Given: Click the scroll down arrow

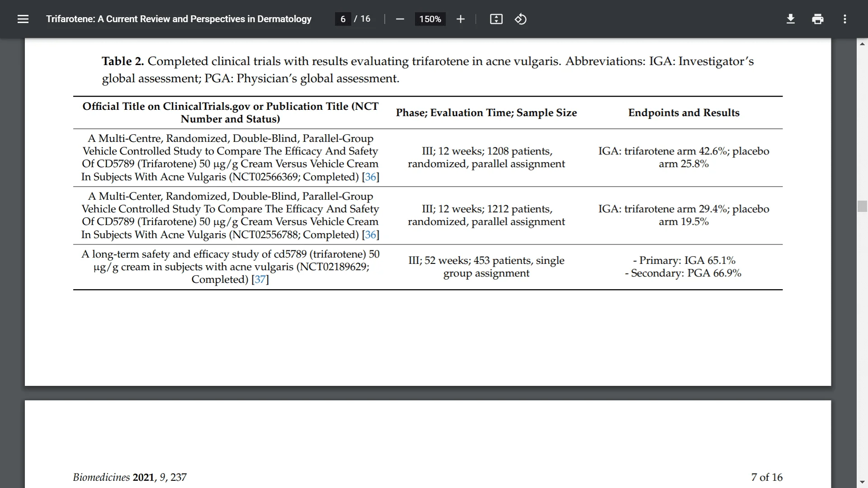Looking at the screenshot, I should 862,482.
